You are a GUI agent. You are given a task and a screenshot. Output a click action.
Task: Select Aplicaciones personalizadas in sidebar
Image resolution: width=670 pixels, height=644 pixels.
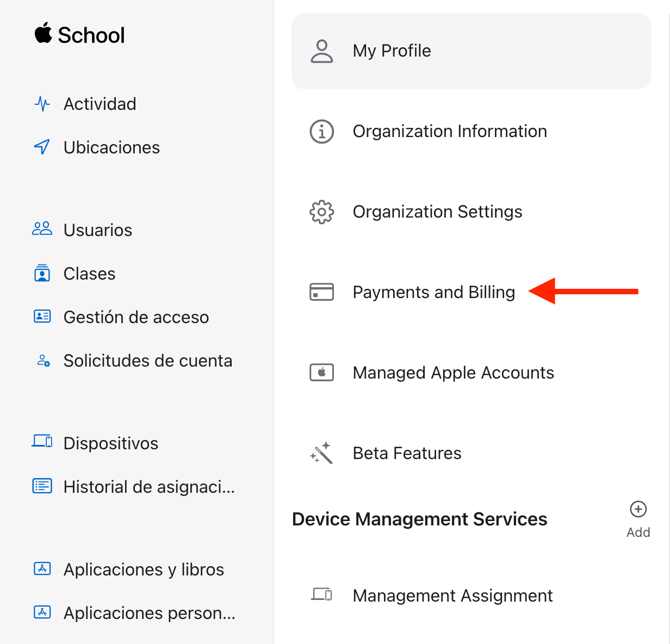[149, 613]
